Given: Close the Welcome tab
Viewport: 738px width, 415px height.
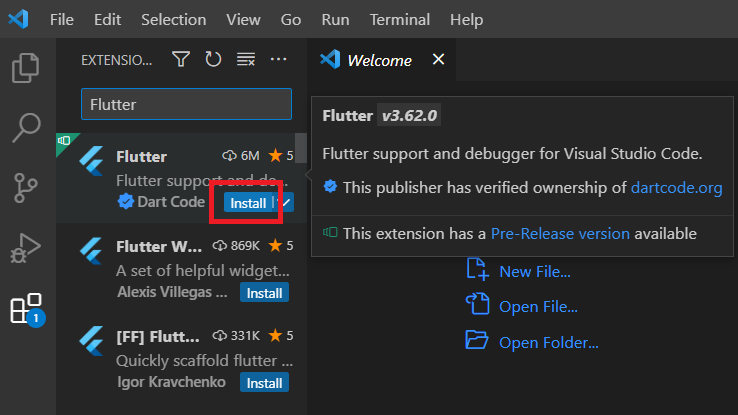Looking at the screenshot, I should coord(438,60).
